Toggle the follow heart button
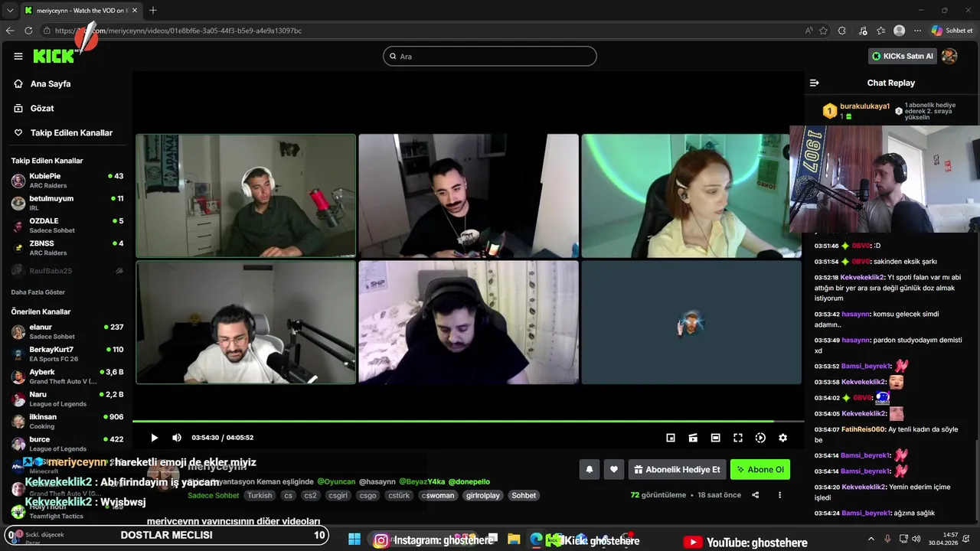 tap(613, 470)
